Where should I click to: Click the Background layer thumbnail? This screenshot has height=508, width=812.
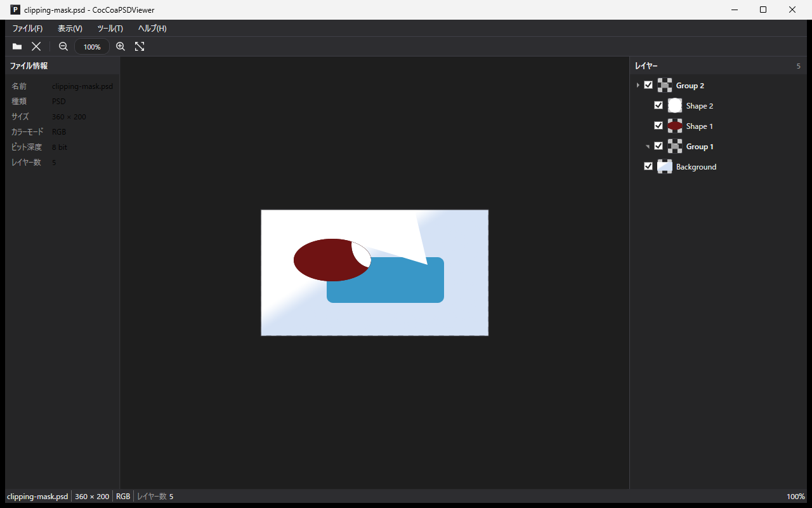coord(665,166)
